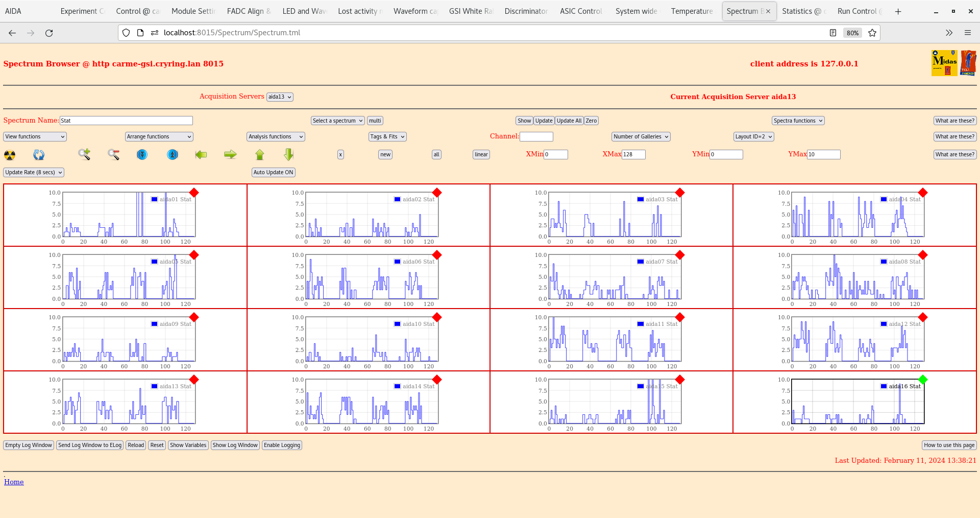Click the green up arrow icon

[x=260, y=154]
